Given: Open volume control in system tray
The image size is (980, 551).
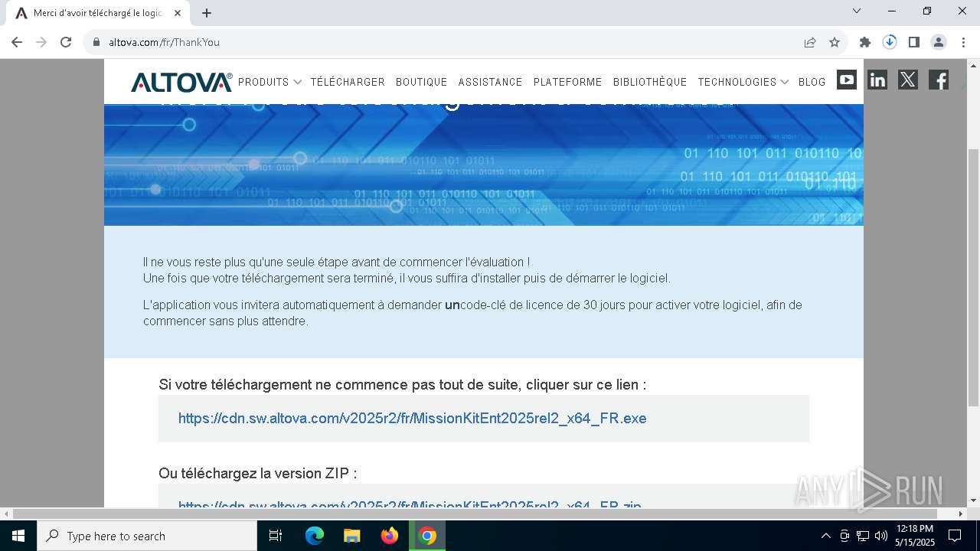Looking at the screenshot, I should (881, 536).
